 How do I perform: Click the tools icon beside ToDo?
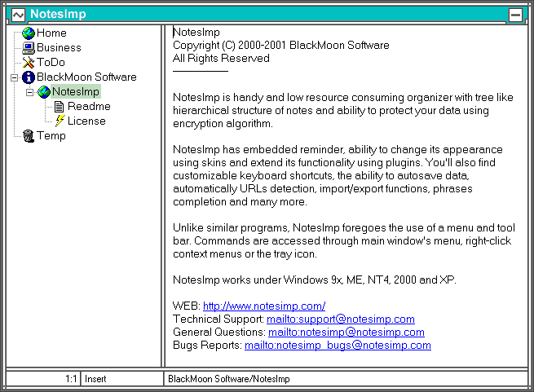click(29, 62)
